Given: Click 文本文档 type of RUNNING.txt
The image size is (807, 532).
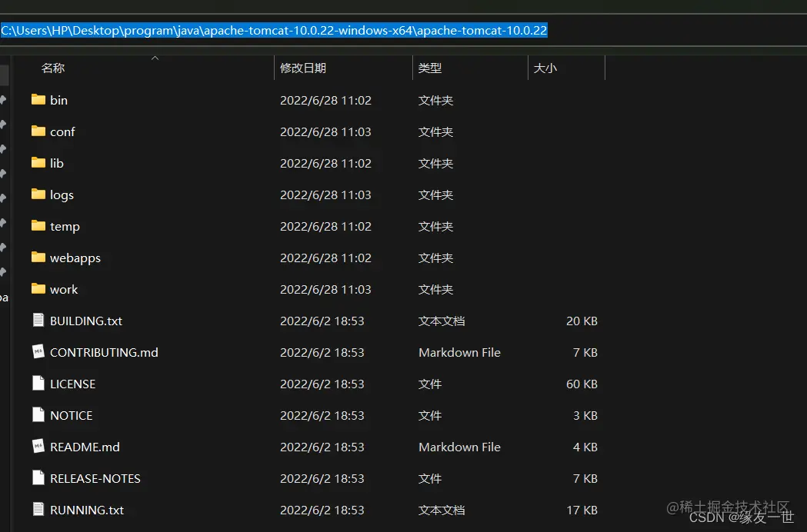Looking at the screenshot, I should pyautogui.click(x=442, y=510).
